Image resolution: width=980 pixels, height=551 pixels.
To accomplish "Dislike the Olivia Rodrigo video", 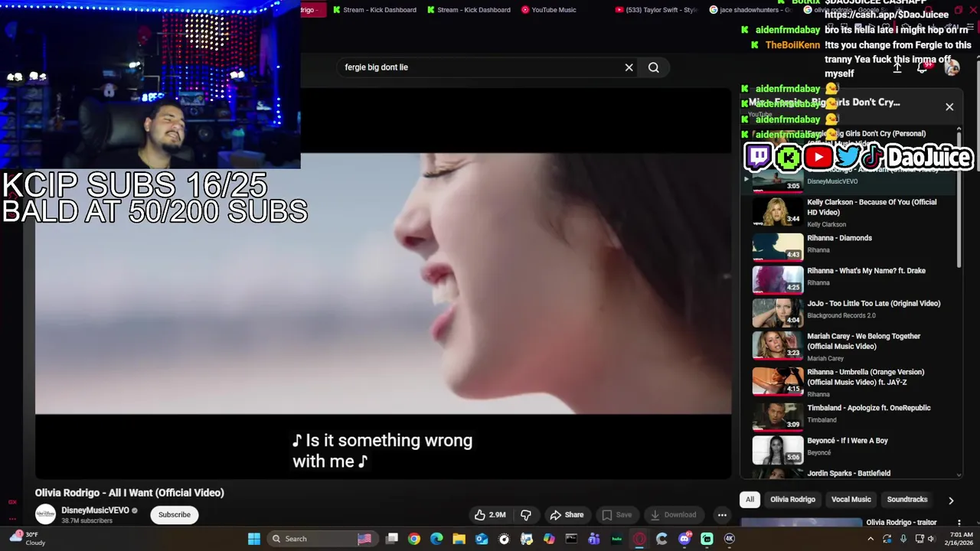I will (526, 515).
